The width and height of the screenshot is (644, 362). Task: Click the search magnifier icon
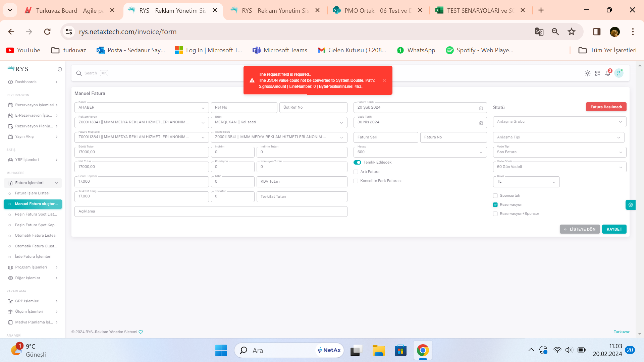79,73
